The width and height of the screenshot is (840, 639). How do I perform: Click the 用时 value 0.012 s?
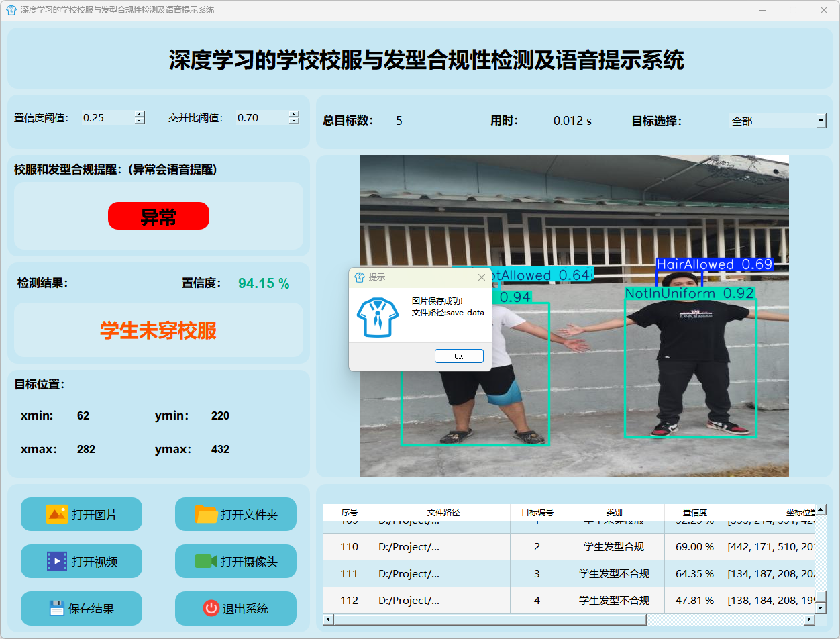tap(572, 121)
